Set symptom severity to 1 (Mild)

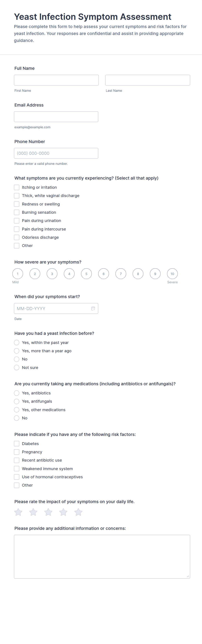click(18, 274)
